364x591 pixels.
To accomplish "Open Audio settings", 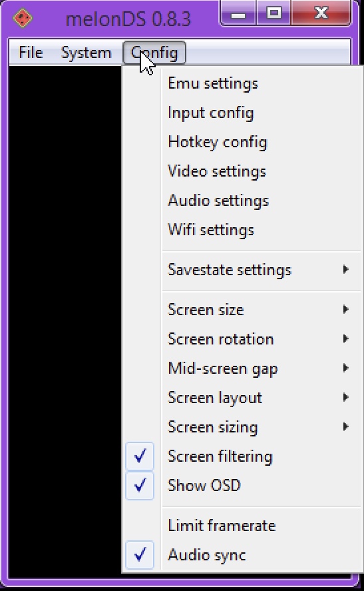I will 243,201.
